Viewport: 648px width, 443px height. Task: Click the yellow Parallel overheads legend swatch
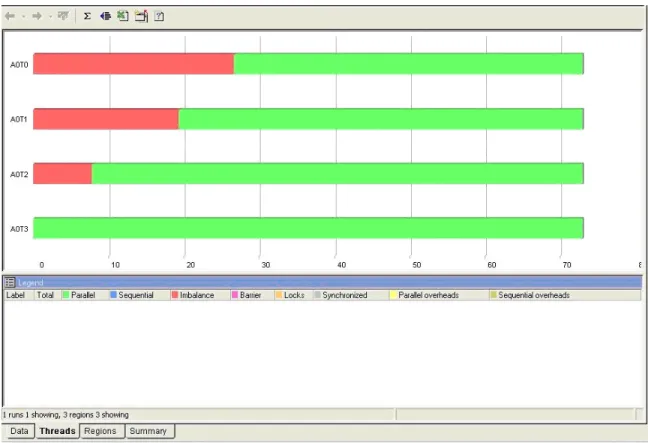[x=393, y=295]
